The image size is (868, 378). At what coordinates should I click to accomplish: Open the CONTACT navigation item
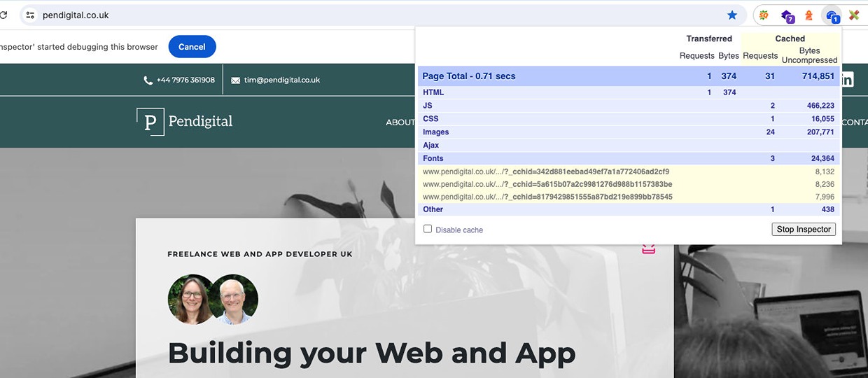[x=855, y=122]
